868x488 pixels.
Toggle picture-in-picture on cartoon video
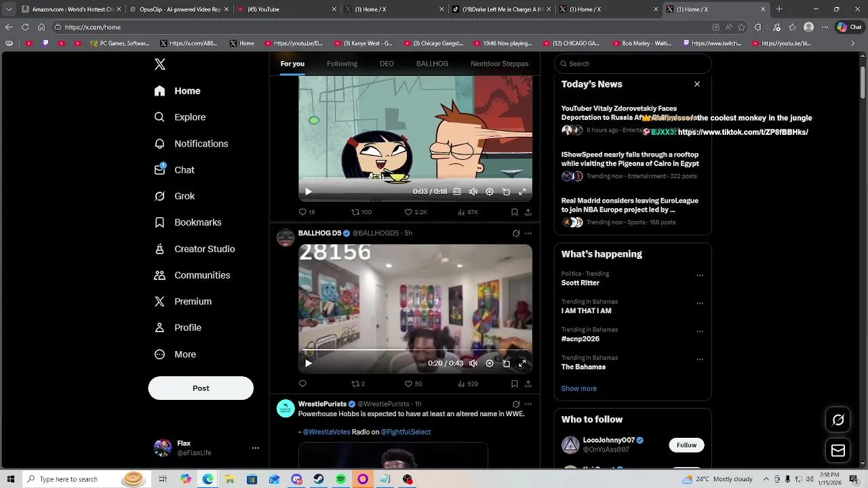pos(506,192)
